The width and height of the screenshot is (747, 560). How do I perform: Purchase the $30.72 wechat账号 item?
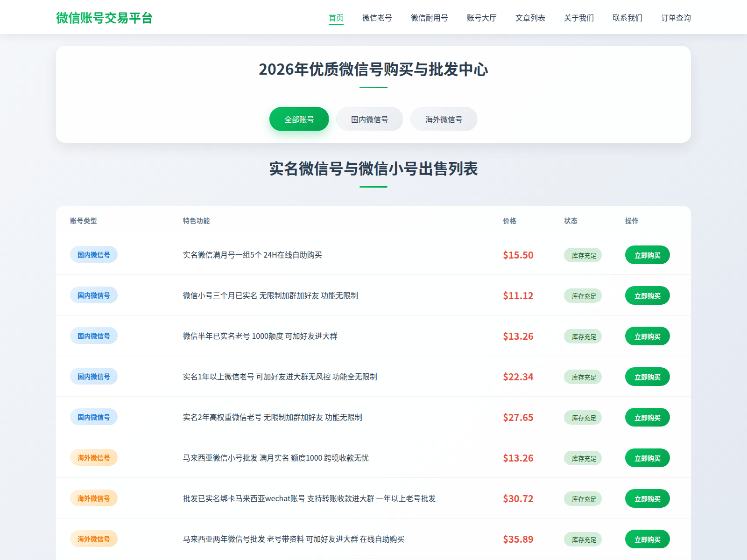tap(647, 498)
